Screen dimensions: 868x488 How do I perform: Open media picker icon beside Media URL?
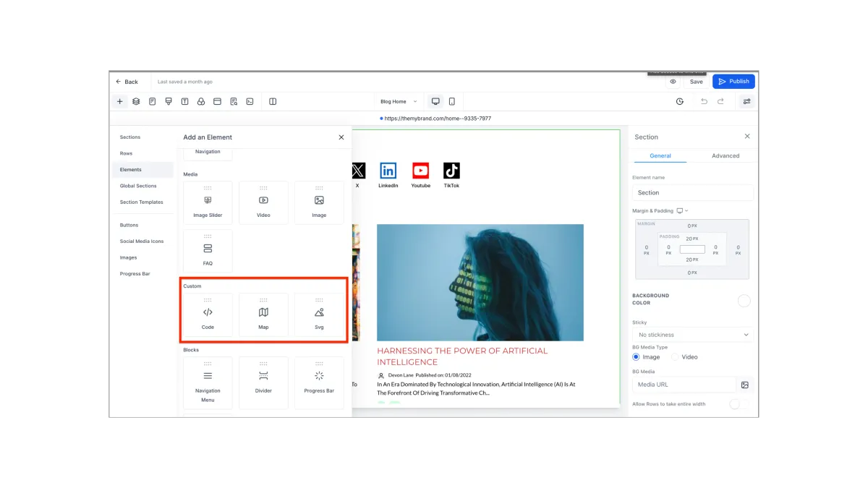pyautogui.click(x=745, y=385)
